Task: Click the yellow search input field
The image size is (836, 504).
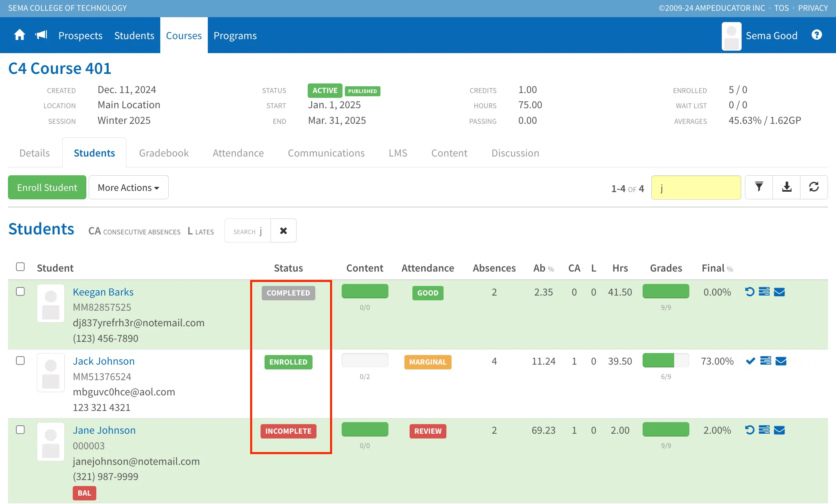Action: click(696, 187)
